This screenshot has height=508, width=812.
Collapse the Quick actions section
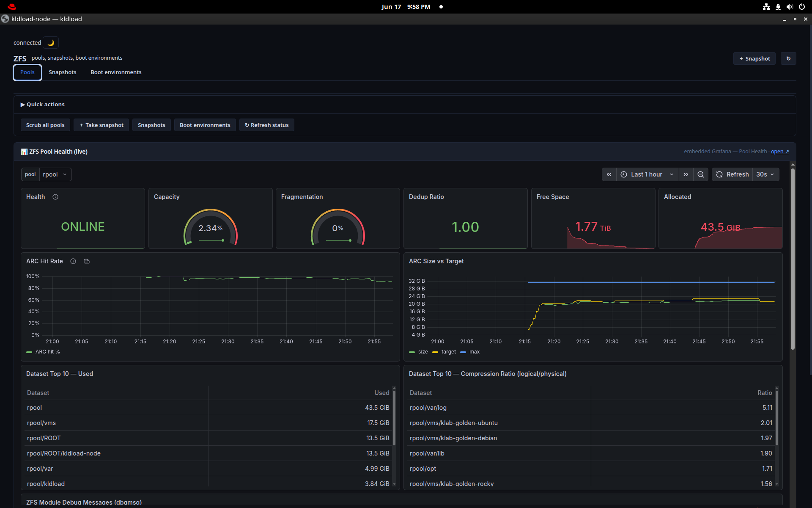point(42,104)
